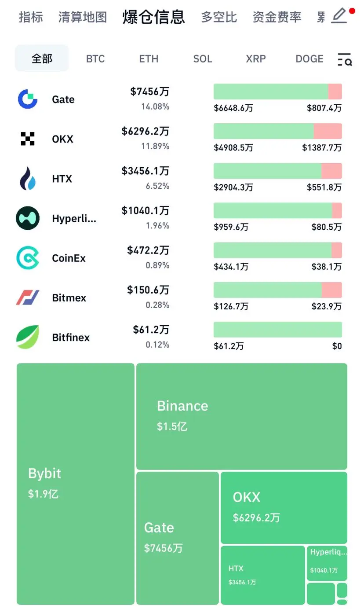Open the 资金费率 tab

pyautogui.click(x=277, y=17)
